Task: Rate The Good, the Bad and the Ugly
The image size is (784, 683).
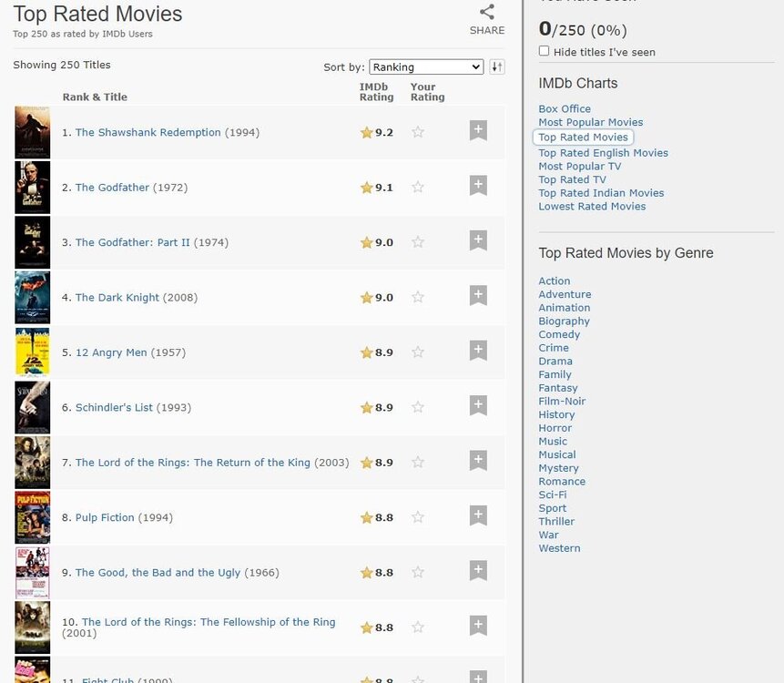Action: (x=418, y=572)
